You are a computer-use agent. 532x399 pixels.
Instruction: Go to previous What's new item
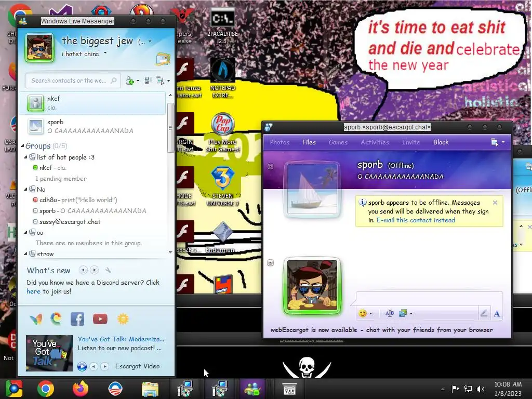(83, 270)
